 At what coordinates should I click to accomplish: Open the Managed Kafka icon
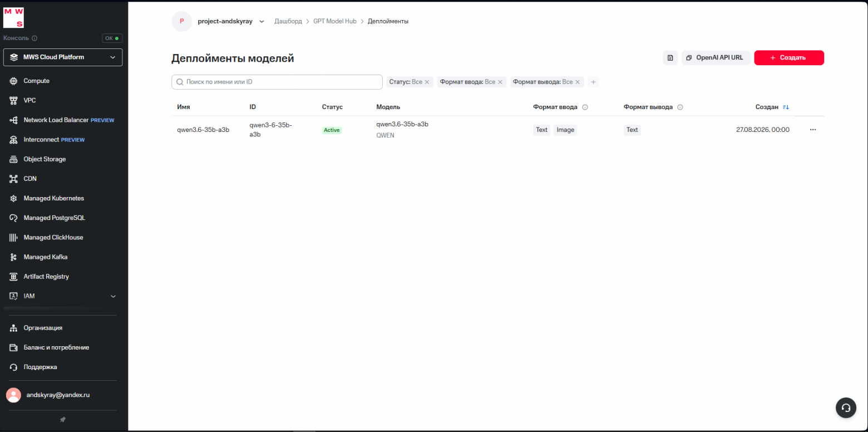point(13,257)
